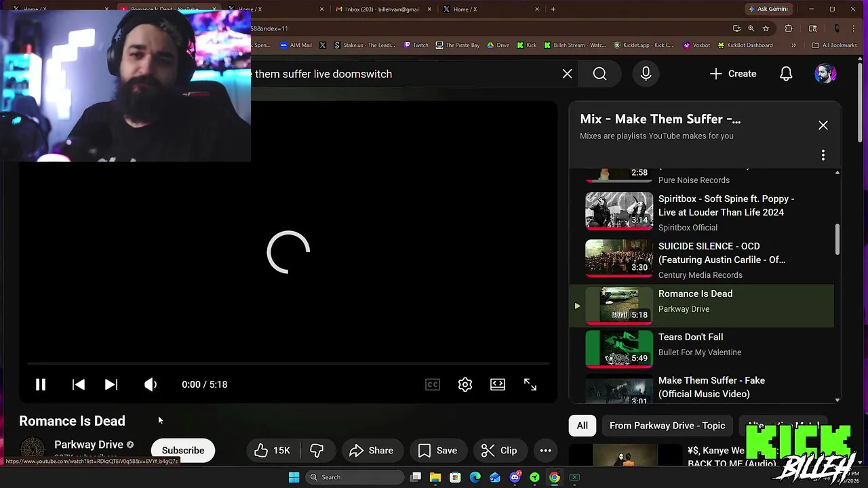The width and height of the screenshot is (868, 488).
Task: Open the Windows Start menu
Action: (294, 477)
